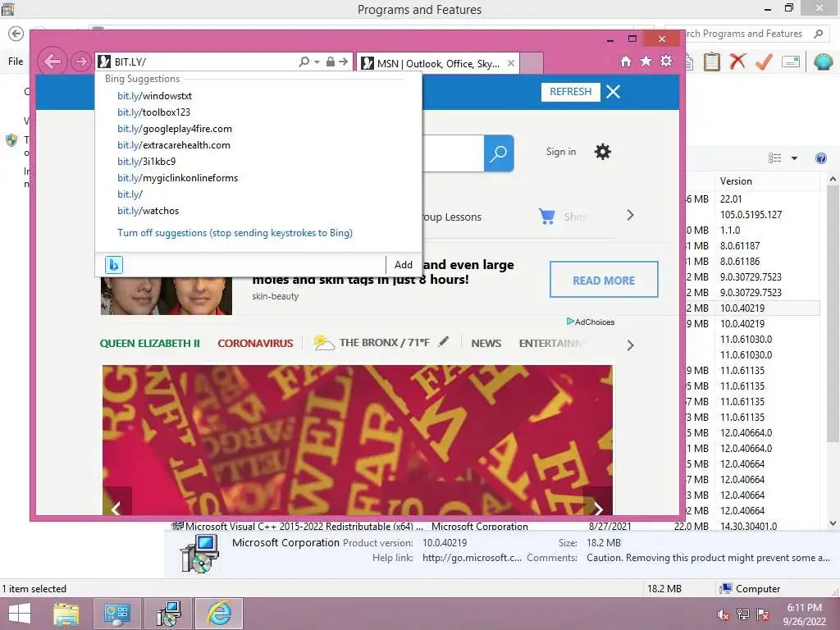Click the network tray icon
Viewport: 840px width, 630px height.
coord(743,614)
